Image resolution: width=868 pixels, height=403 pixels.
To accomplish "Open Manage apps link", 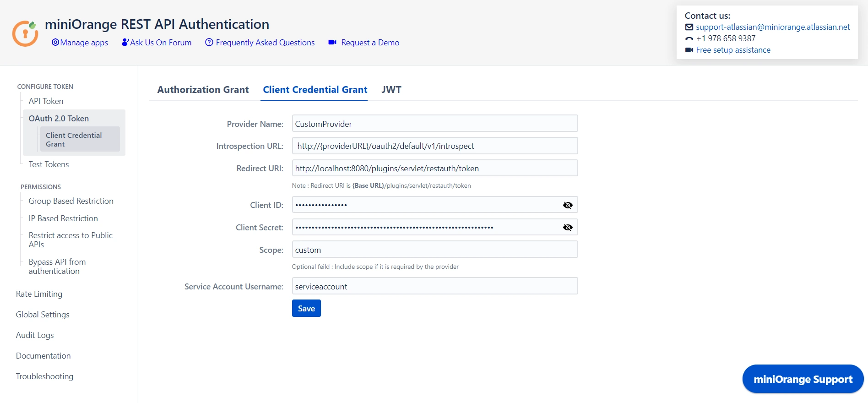I will tap(84, 43).
